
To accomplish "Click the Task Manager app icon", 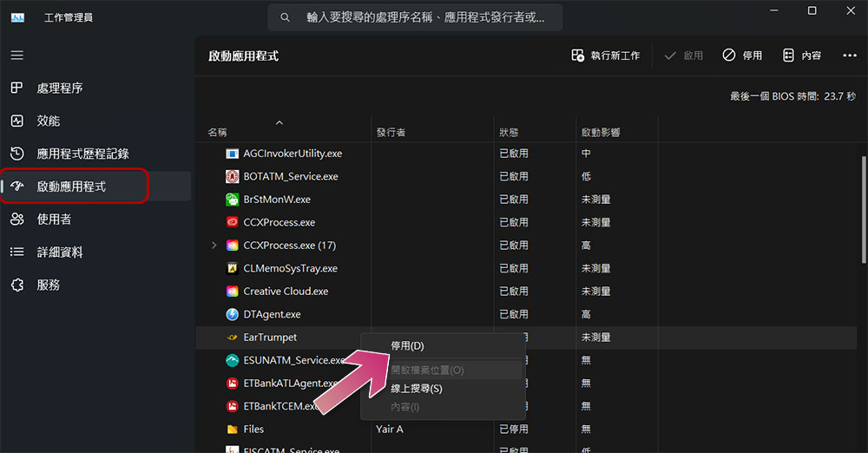I will 17,17.
